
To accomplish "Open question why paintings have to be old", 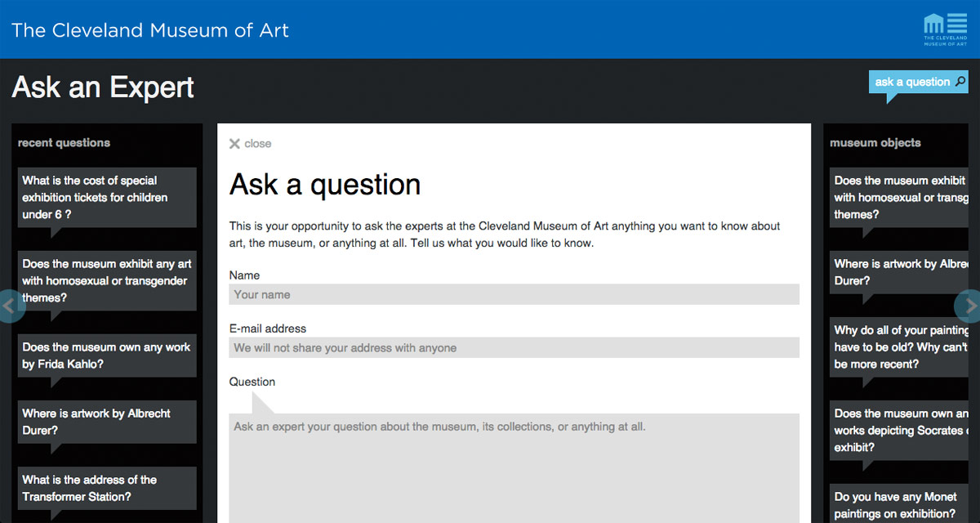I will point(899,347).
